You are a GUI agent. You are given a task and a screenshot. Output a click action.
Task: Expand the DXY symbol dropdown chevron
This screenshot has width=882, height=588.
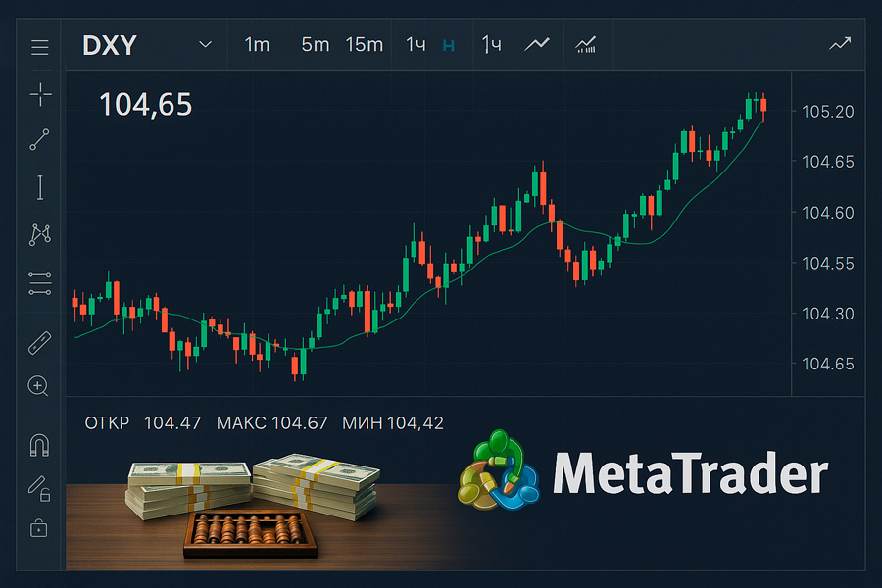coord(205,45)
